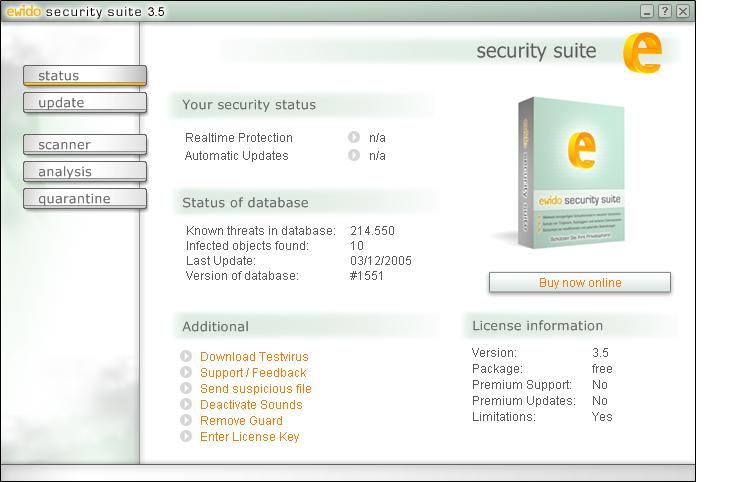The height and width of the screenshot is (482, 736).
Task: Click Send suspicious file link
Action: tap(256, 389)
